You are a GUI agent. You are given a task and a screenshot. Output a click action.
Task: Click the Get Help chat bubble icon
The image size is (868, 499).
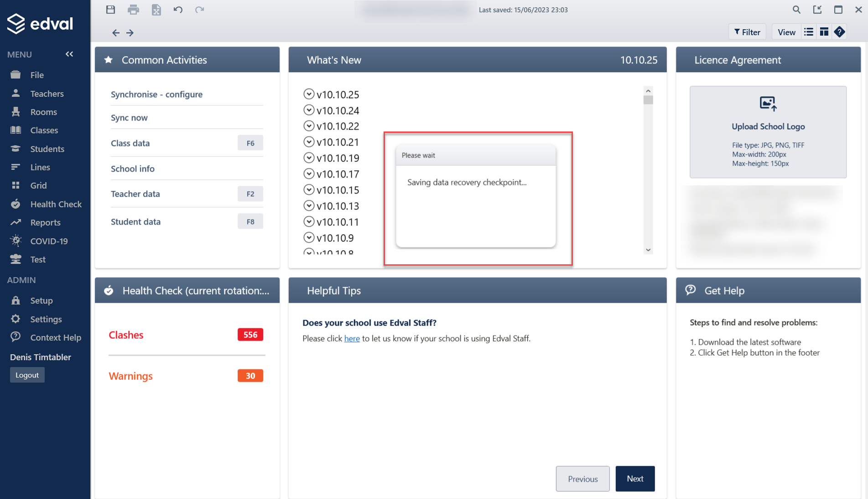point(691,290)
